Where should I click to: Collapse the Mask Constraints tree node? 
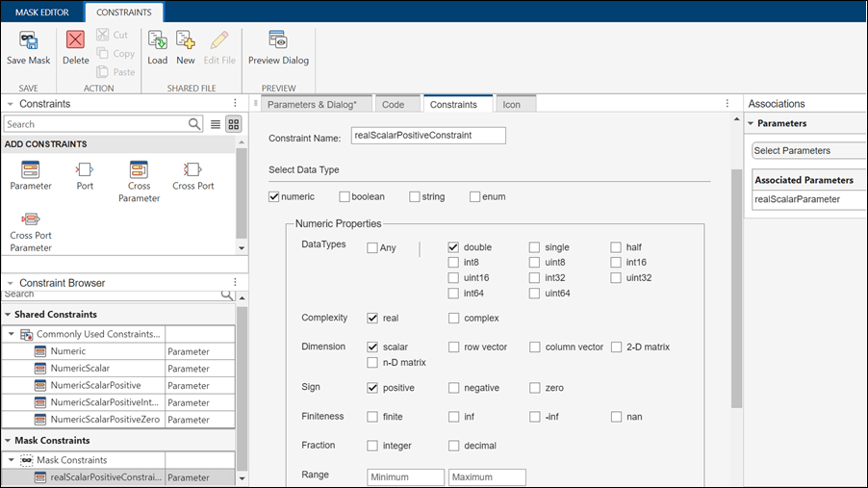click(12, 460)
